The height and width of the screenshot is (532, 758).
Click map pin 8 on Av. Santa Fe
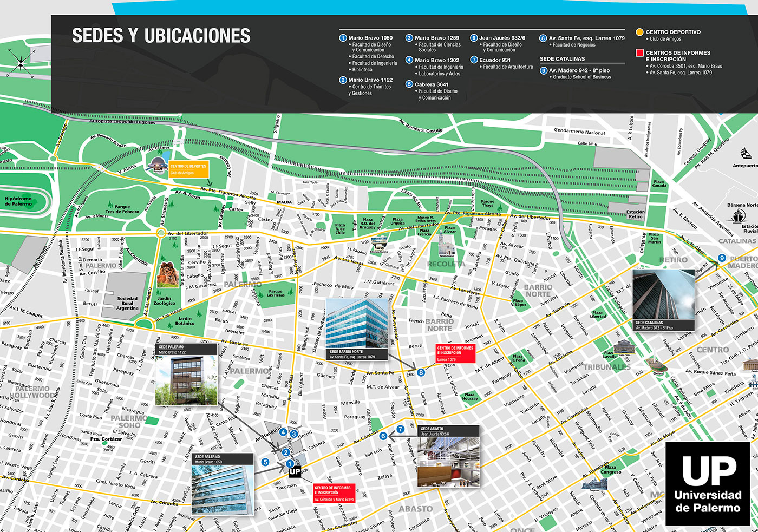click(421, 372)
